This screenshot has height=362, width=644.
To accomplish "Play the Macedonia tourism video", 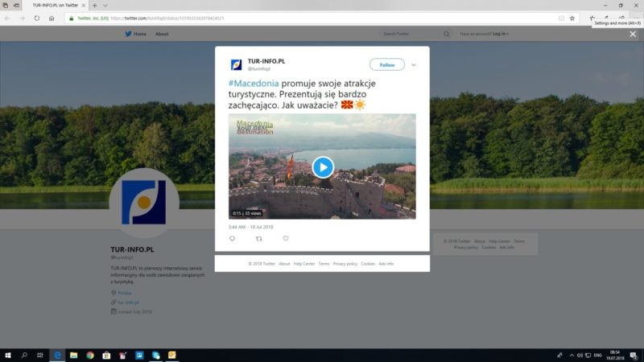I will pyautogui.click(x=323, y=167).
